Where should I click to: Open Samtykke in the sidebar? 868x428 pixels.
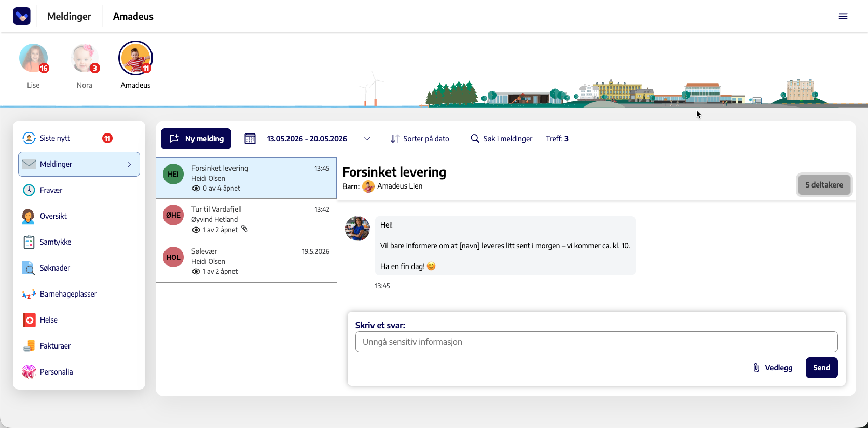pyautogui.click(x=79, y=242)
